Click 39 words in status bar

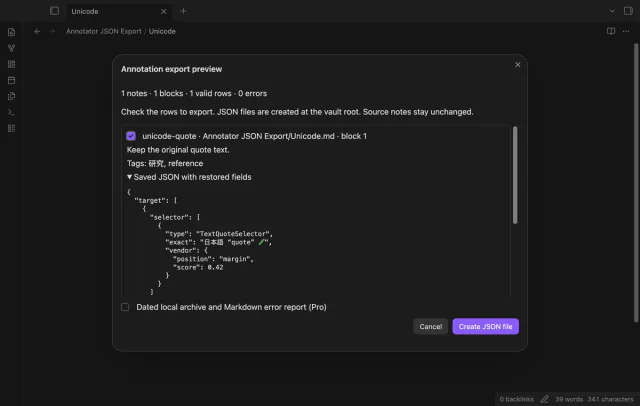point(569,399)
